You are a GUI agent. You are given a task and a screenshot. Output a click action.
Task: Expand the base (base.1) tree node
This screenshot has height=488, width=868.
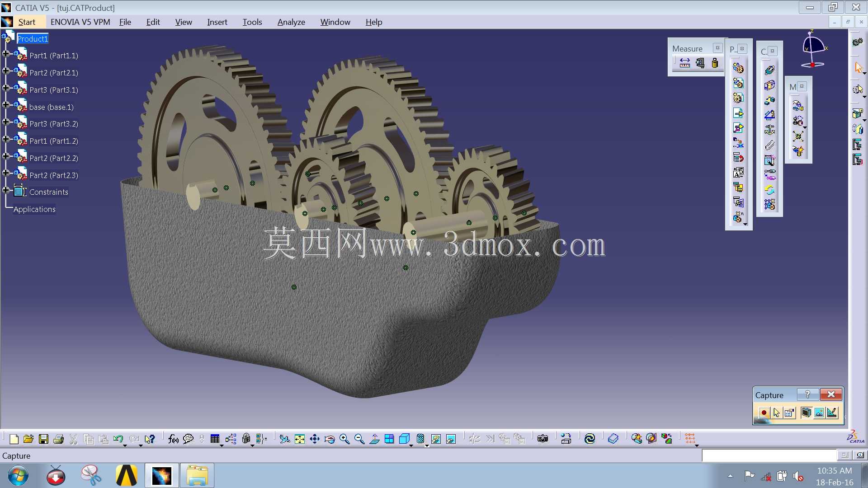(5, 105)
